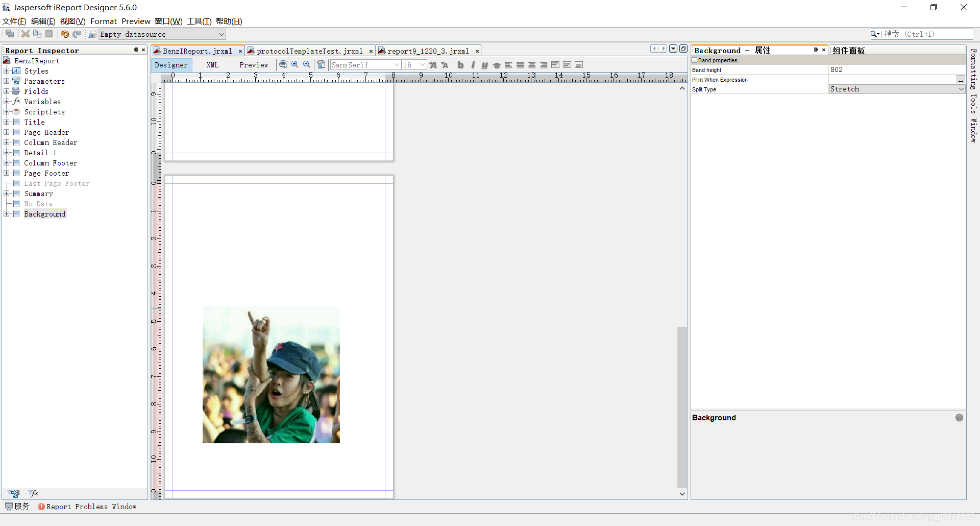Align text to top
The image size is (980, 526).
point(555,65)
